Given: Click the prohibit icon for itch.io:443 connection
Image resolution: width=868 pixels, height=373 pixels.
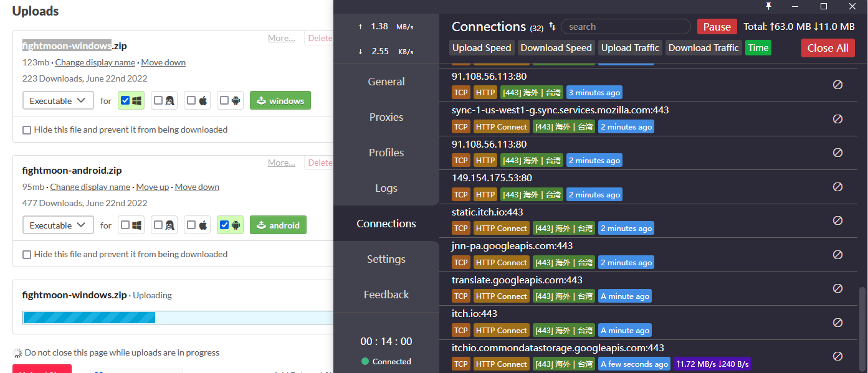Looking at the screenshot, I should pyautogui.click(x=837, y=322).
